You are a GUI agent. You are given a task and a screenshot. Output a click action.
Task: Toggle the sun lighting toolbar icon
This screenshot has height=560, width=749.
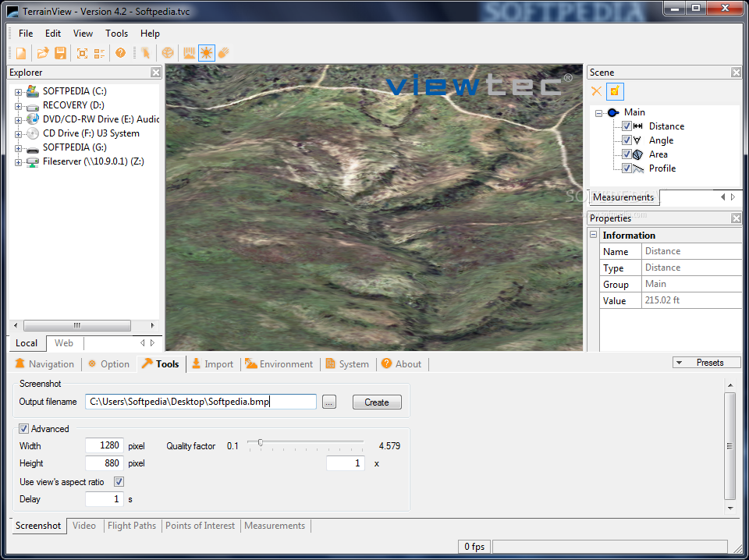(206, 53)
